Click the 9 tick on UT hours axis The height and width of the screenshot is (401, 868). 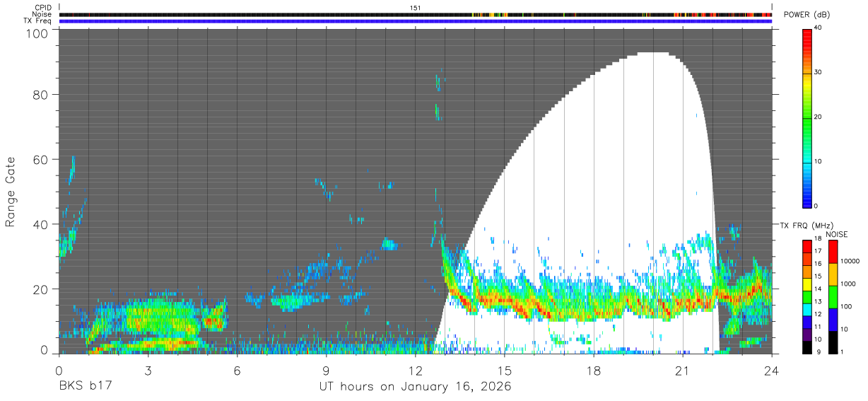coord(327,371)
